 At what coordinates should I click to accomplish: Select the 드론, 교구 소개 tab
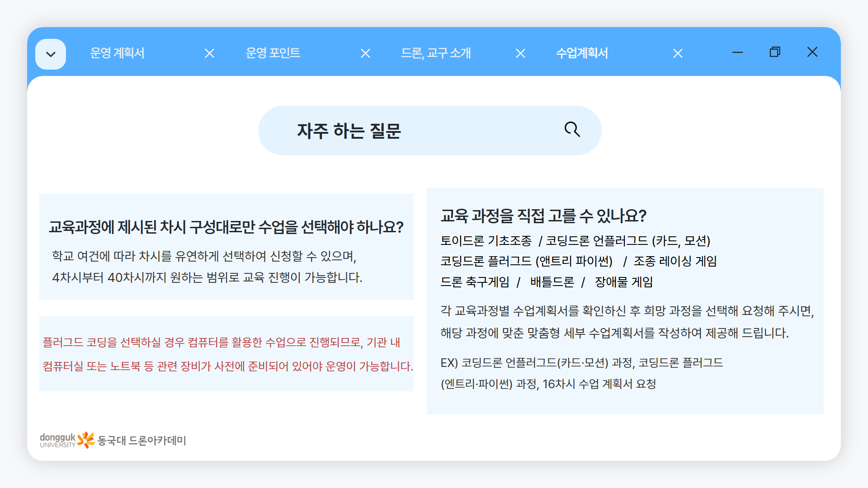[437, 53]
